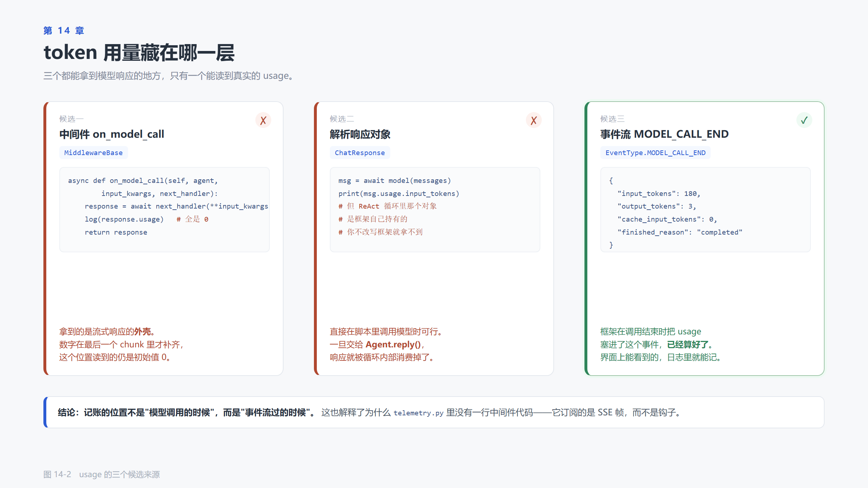Click the heading 解析响应对象
Screen dimensions: 868x488
tap(360, 134)
